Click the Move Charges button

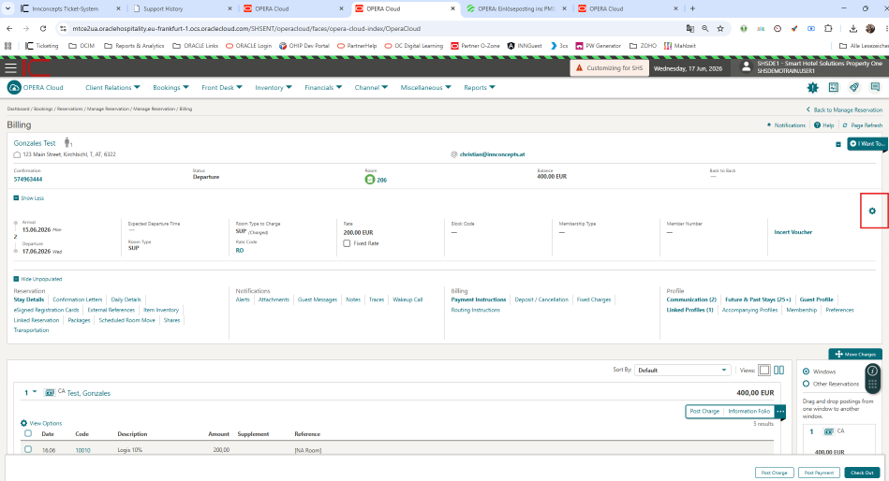pos(855,354)
